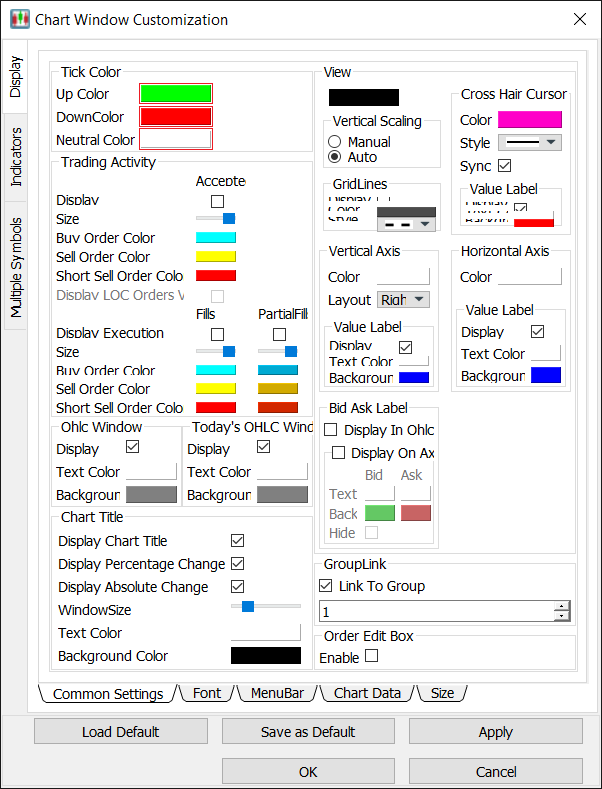Viewport: 602px width, 789px height.
Task: Click the Load Default button
Action: (120, 732)
